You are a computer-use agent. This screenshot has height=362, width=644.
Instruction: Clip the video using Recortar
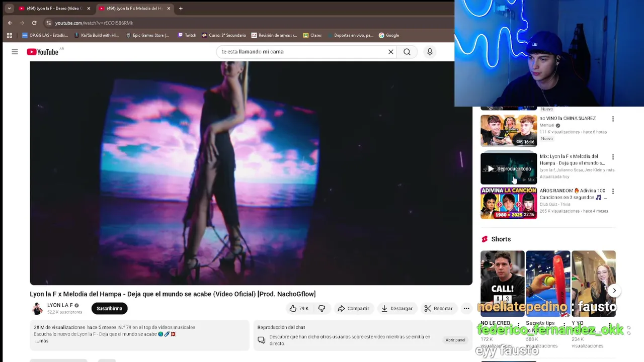click(x=438, y=308)
